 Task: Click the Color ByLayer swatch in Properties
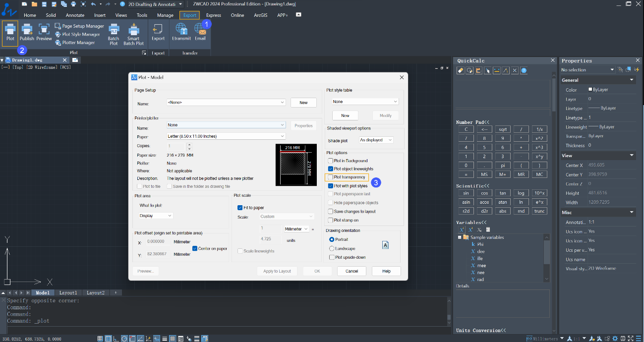[x=590, y=90]
